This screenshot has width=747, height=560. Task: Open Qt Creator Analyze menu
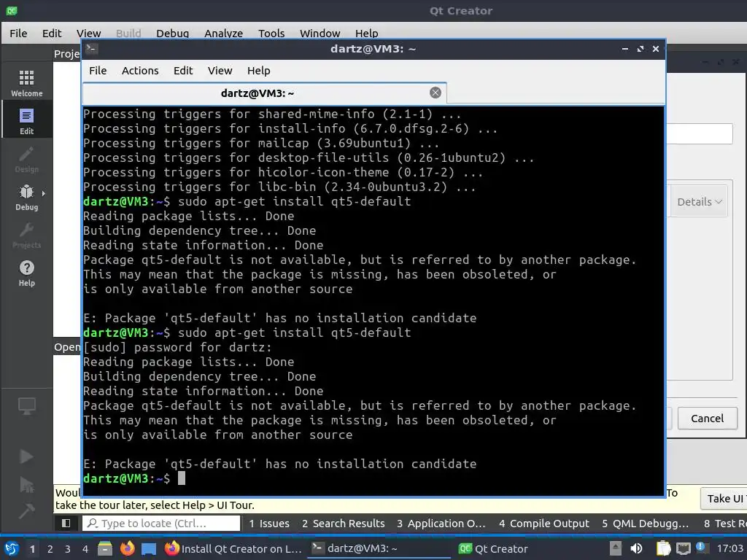(223, 34)
